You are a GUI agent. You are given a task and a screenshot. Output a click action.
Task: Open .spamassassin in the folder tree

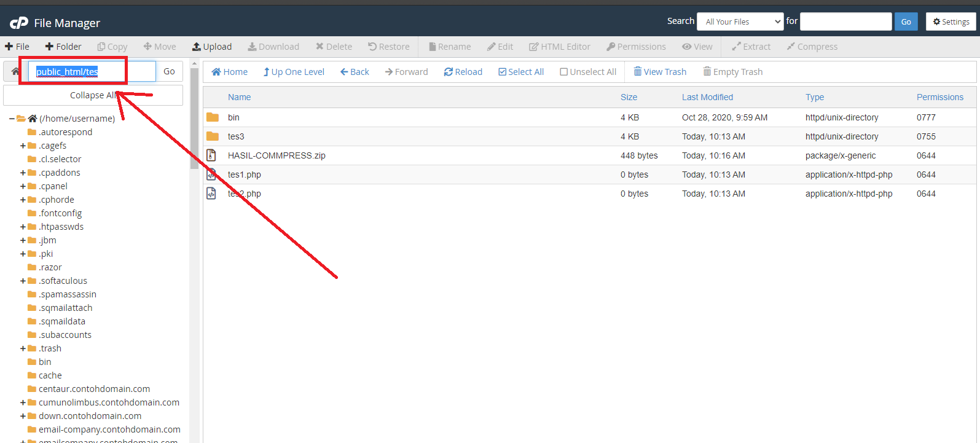pyautogui.click(x=68, y=294)
